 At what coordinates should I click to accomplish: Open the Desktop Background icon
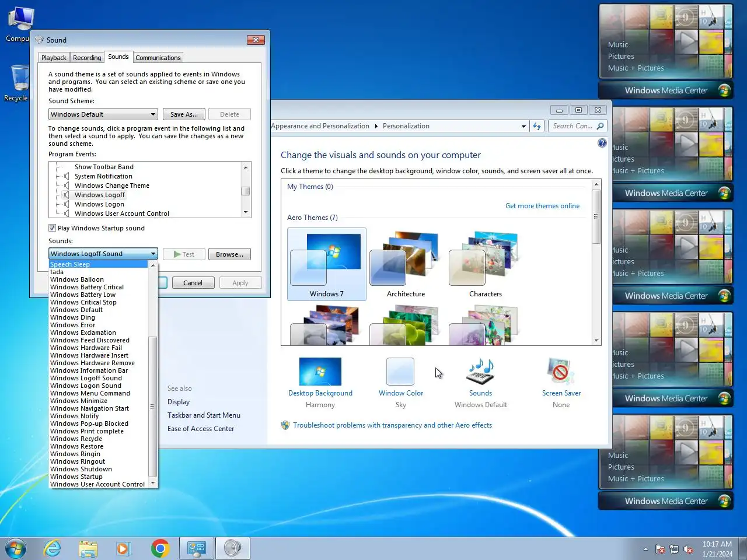tap(320, 372)
